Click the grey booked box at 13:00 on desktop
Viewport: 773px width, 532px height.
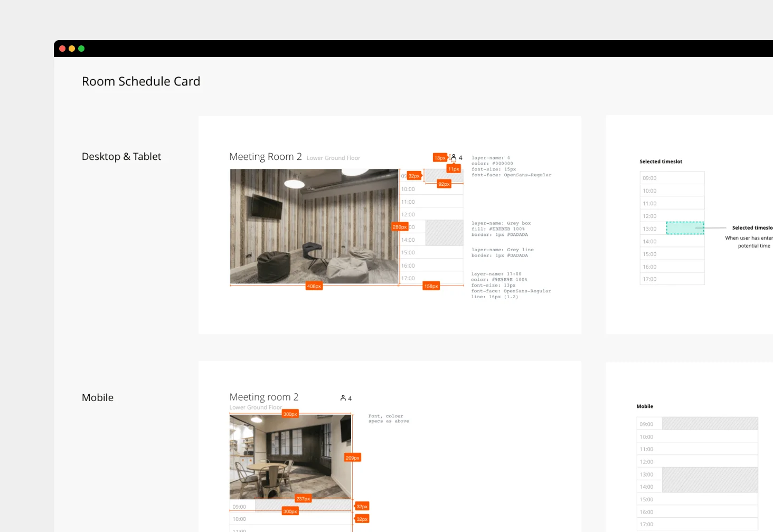[x=444, y=233]
